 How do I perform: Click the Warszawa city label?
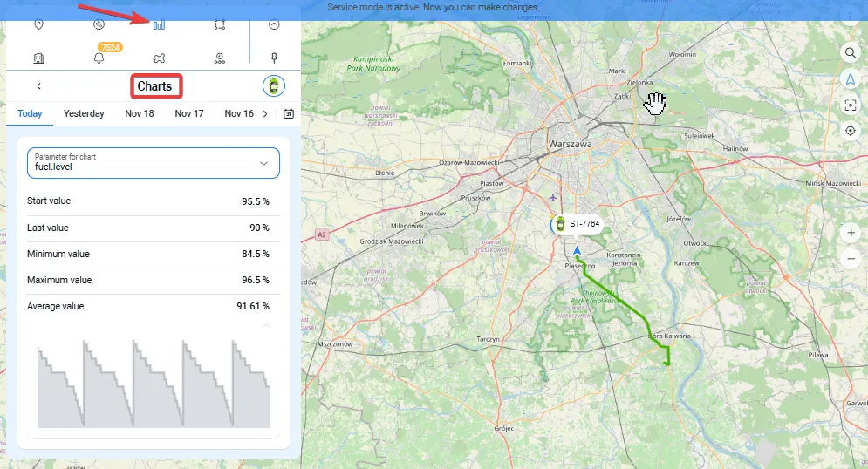[571, 144]
